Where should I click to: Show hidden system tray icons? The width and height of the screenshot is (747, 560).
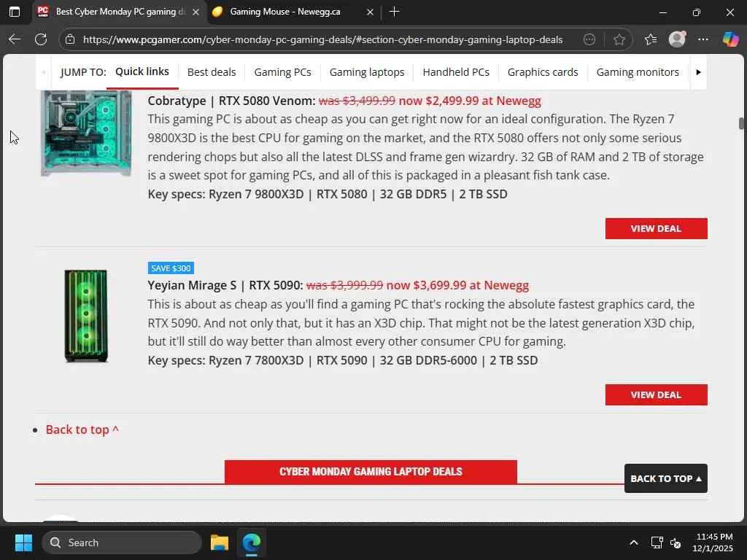click(x=634, y=542)
